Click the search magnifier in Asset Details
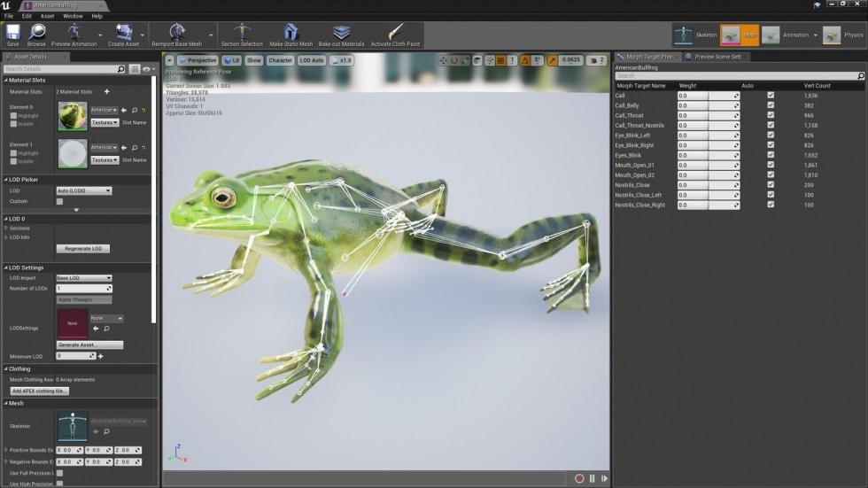The height and width of the screenshot is (488, 868). tap(121, 69)
